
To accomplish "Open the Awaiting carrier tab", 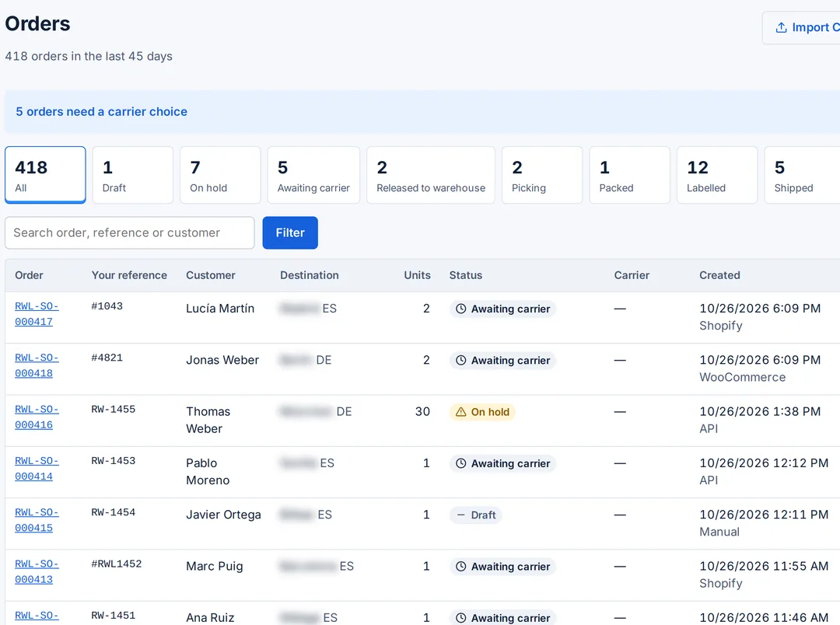I will [x=313, y=175].
